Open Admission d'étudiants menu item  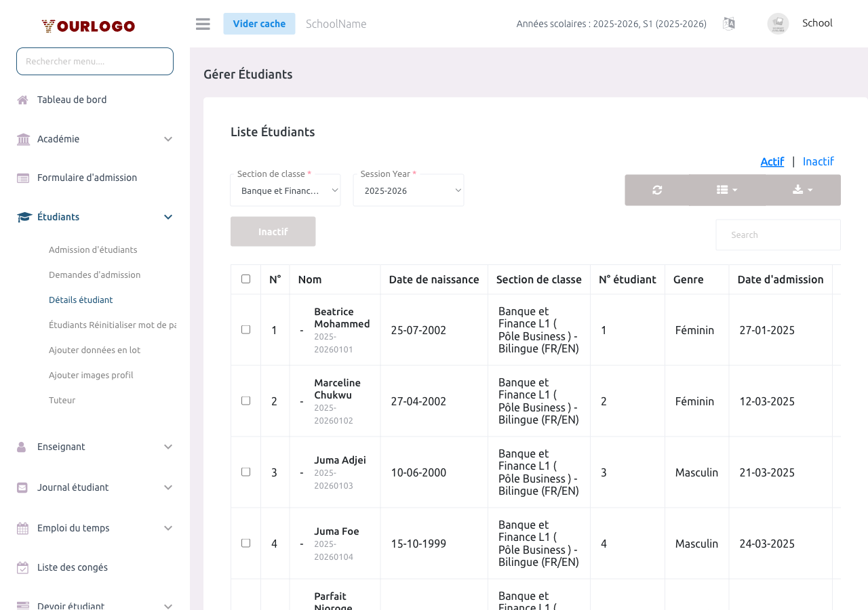[93, 249]
